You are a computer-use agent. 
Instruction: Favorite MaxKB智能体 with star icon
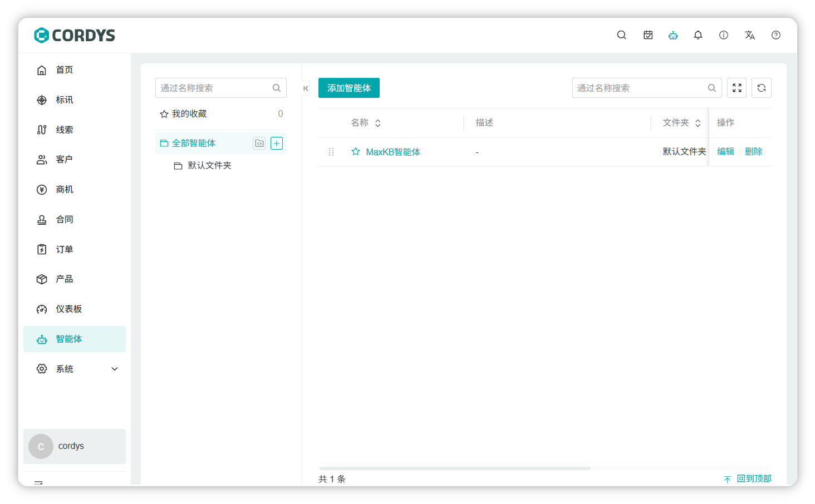pos(356,151)
